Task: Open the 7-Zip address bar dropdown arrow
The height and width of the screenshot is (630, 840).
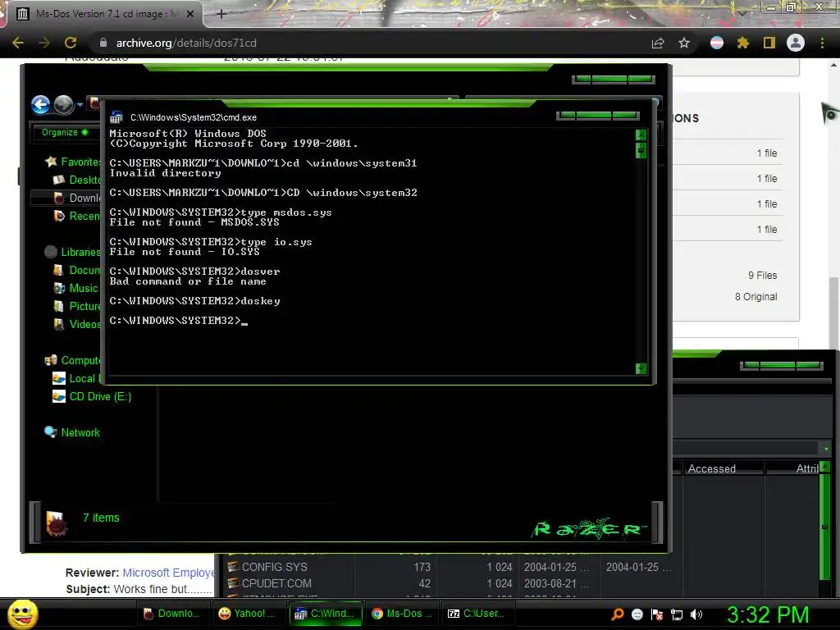Action: [826, 449]
